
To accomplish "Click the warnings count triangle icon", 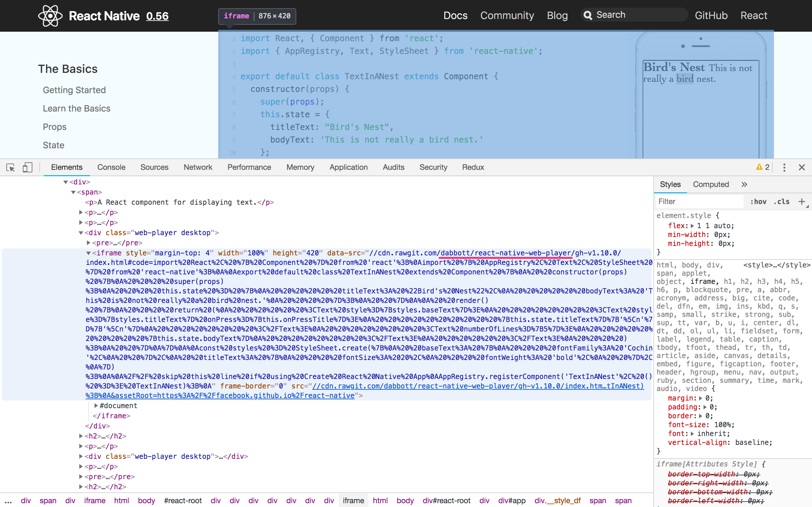I will 759,167.
